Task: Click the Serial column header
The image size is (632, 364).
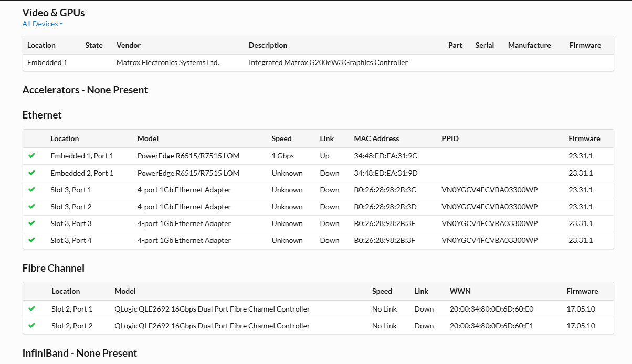Action: (484, 45)
